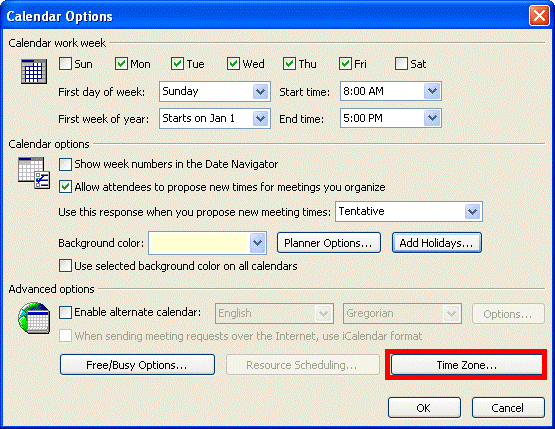Click the calendar options checklist icon

[x=34, y=173]
